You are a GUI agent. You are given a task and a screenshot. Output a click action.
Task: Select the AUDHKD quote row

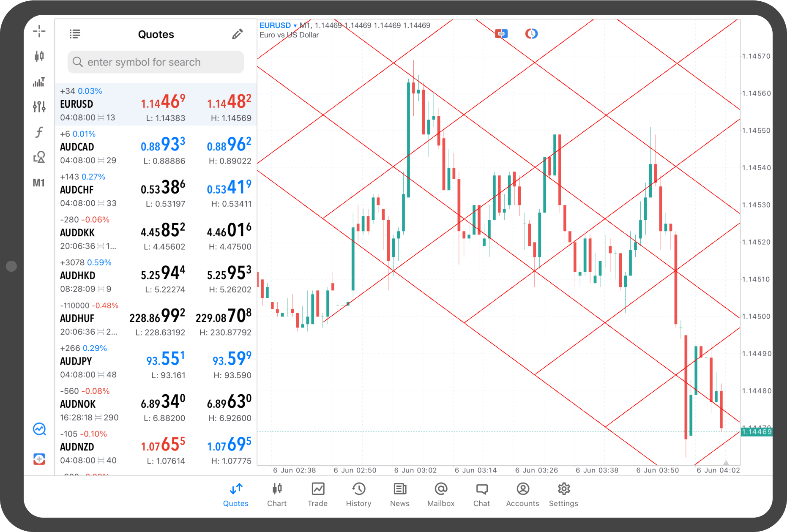(156, 276)
